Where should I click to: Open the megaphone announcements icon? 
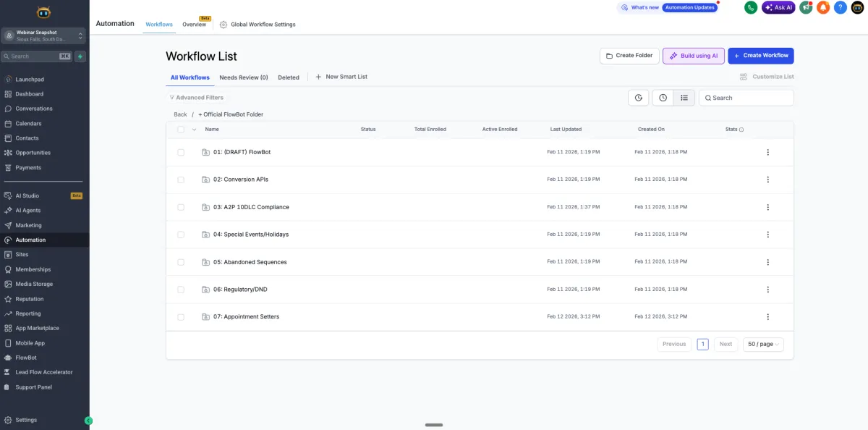tap(806, 7)
